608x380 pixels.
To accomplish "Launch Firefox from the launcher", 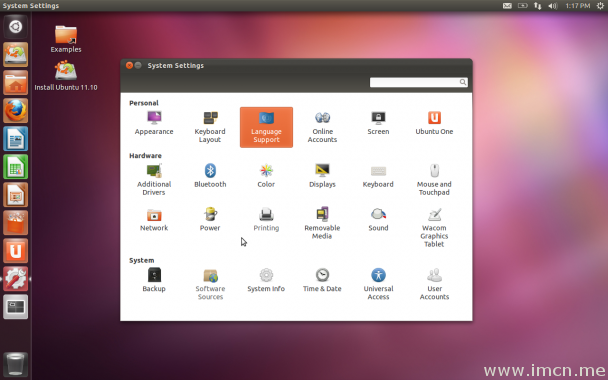I will tap(16, 111).
